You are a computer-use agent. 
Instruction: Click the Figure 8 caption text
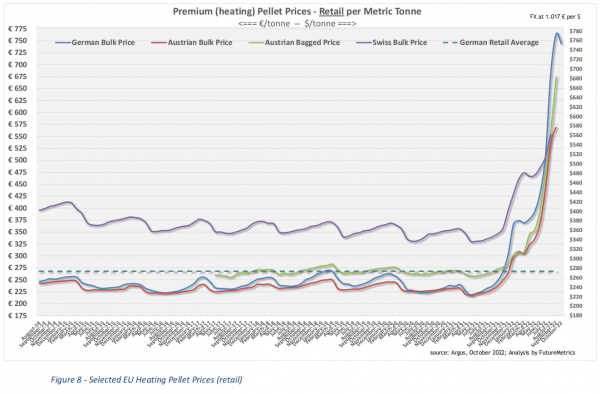point(147,380)
